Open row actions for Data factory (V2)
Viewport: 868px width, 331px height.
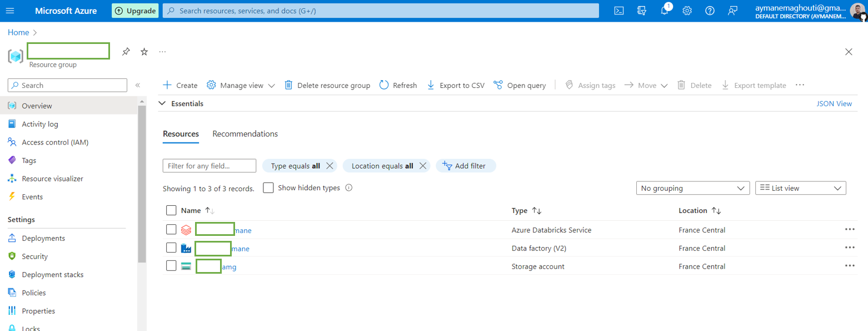tap(850, 248)
